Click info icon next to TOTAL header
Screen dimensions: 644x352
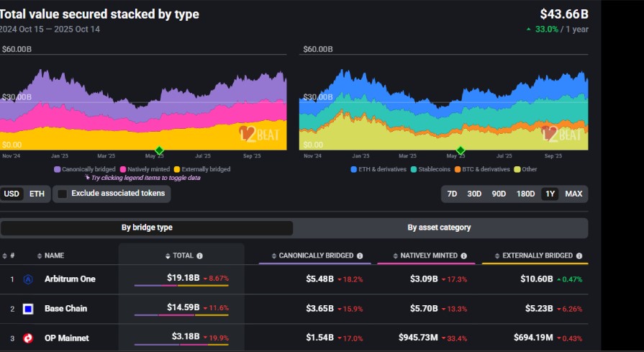[200, 256]
